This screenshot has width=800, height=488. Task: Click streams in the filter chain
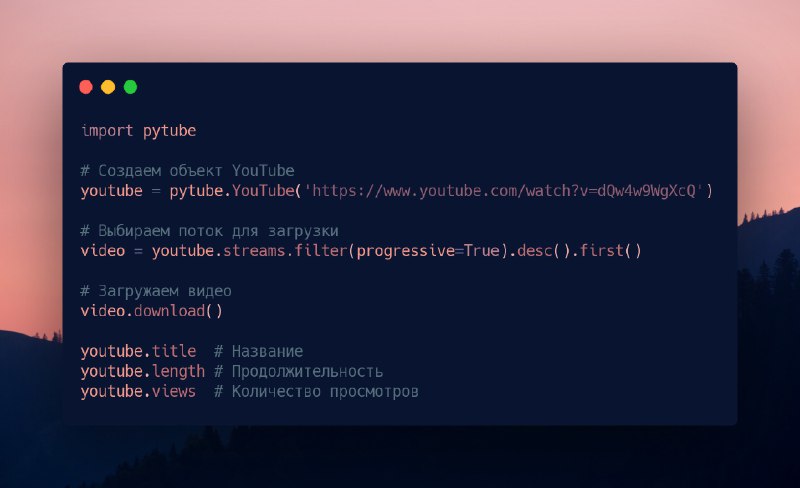click(254, 251)
